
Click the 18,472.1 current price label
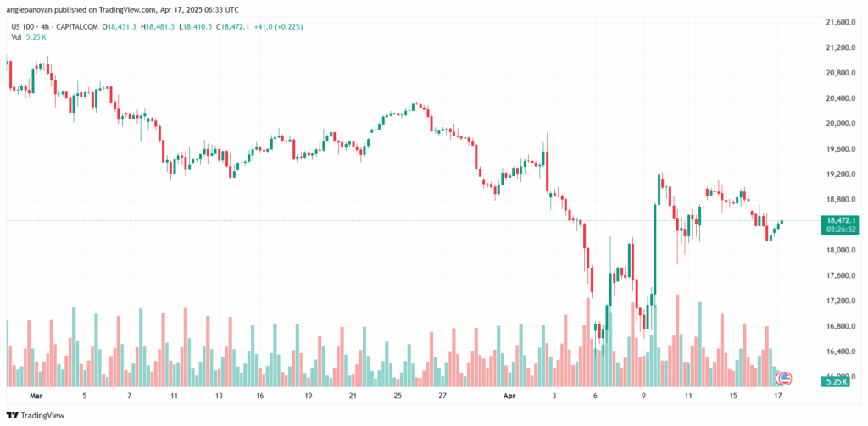coord(839,219)
